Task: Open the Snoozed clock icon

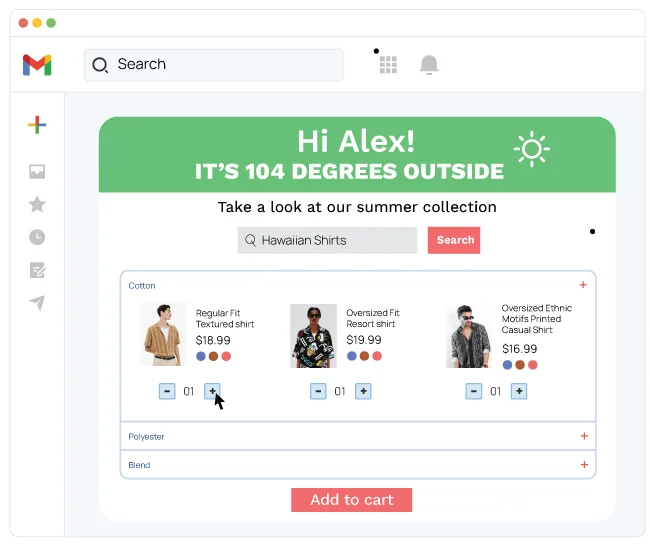Action: point(37,237)
